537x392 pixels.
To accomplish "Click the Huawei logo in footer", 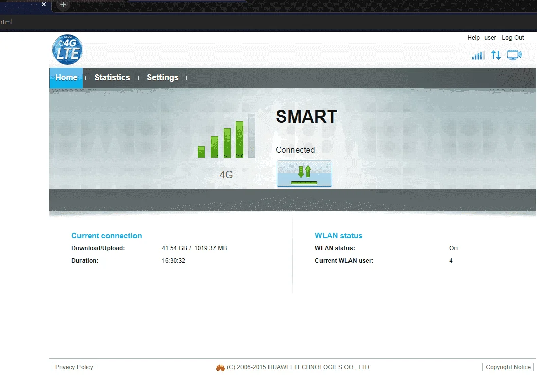I will pos(220,368).
